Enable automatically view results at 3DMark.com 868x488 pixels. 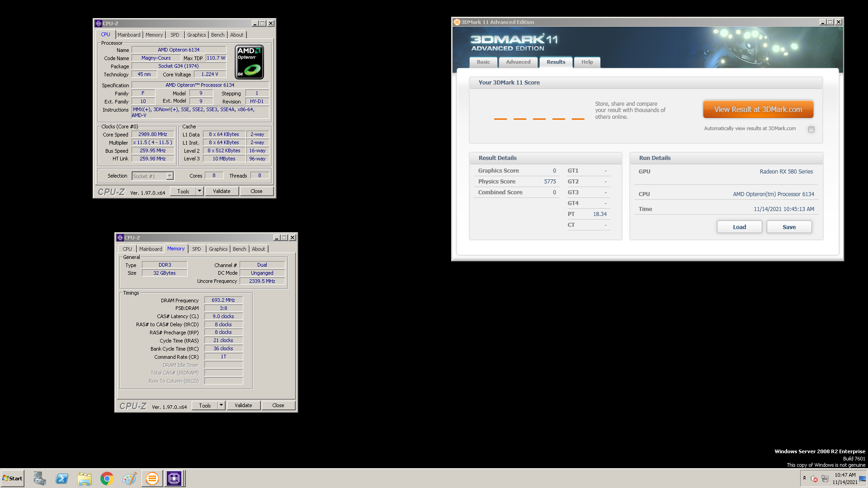coord(811,129)
